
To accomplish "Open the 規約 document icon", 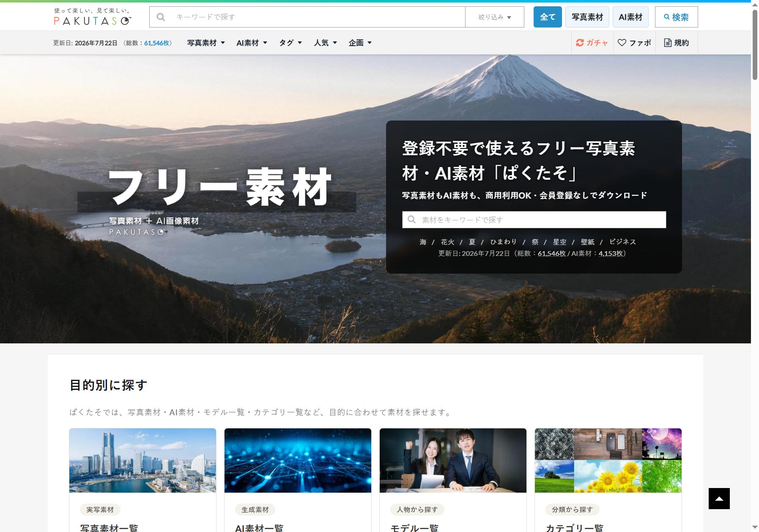I will [x=668, y=43].
